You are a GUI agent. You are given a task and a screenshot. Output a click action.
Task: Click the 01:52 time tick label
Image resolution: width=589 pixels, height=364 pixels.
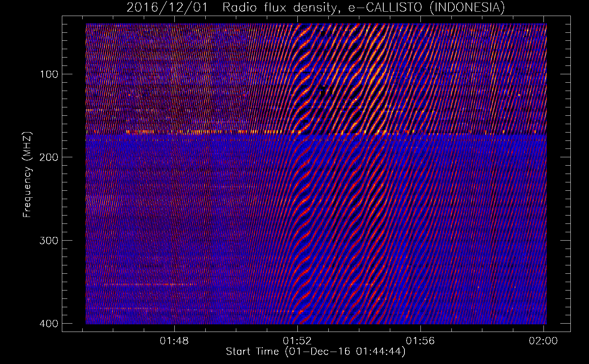297,341
